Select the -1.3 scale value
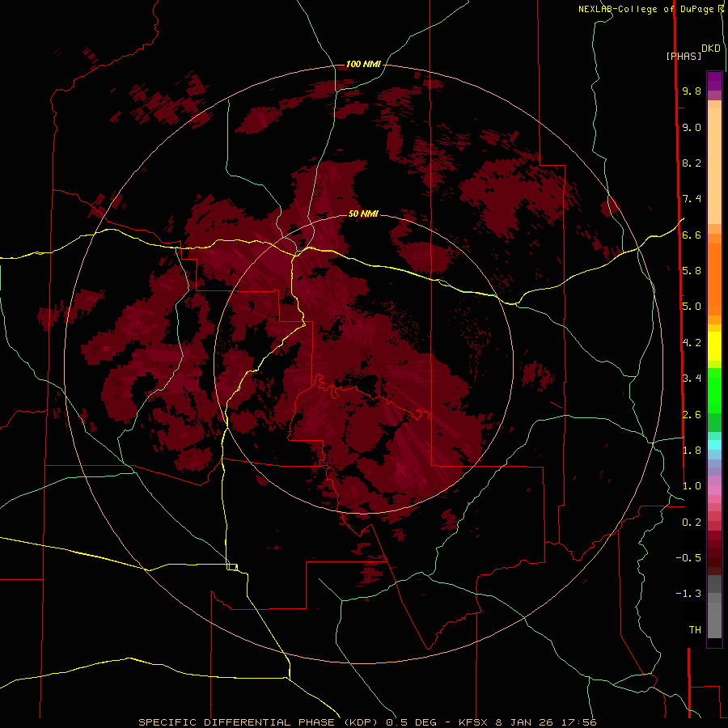728x728 pixels. pyautogui.click(x=688, y=594)
